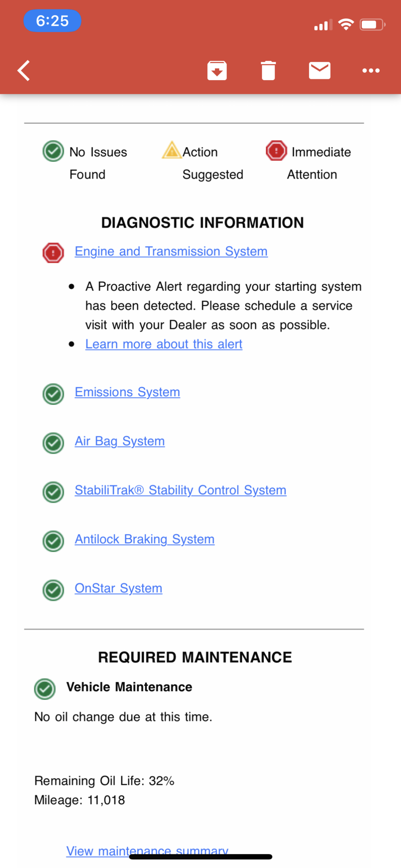Open the archive icon in the toolbar
Image resolution: width=401 pixels, height=868 pixels.
(x=217, y=70)
